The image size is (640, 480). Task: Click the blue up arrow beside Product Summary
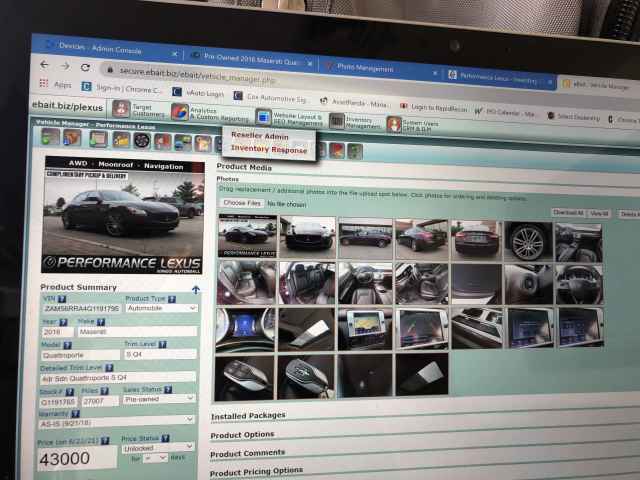196,290
